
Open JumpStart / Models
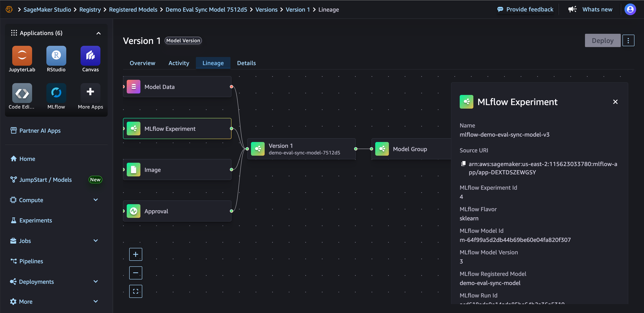(46, 180)
